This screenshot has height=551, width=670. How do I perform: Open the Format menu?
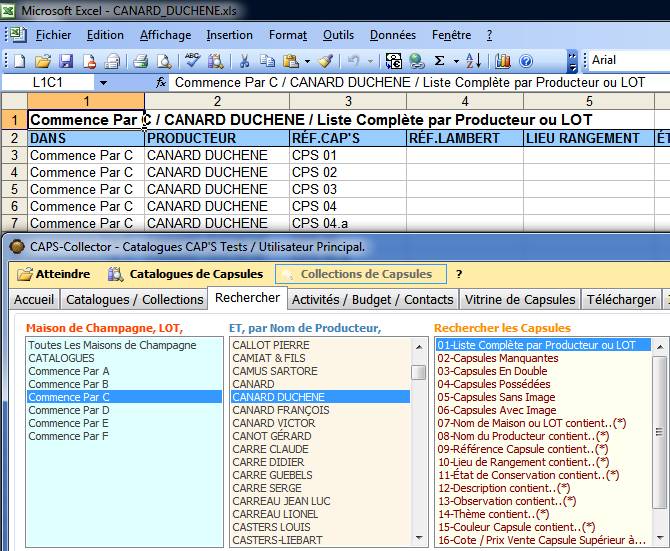point(288,35)
